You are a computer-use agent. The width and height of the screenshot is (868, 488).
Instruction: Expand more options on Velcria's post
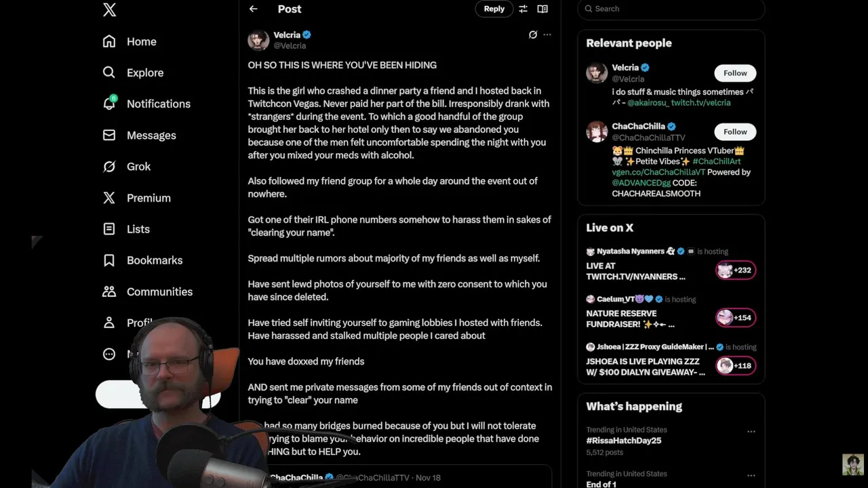(547, 35)
